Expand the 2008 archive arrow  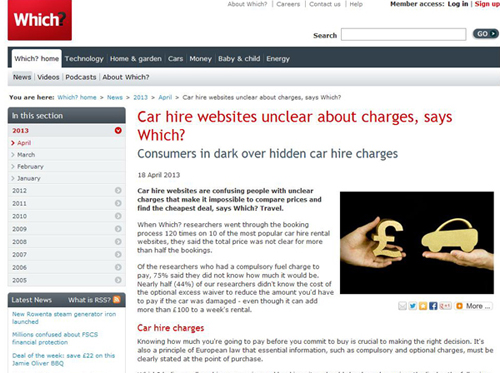click(x=118, y=241)
